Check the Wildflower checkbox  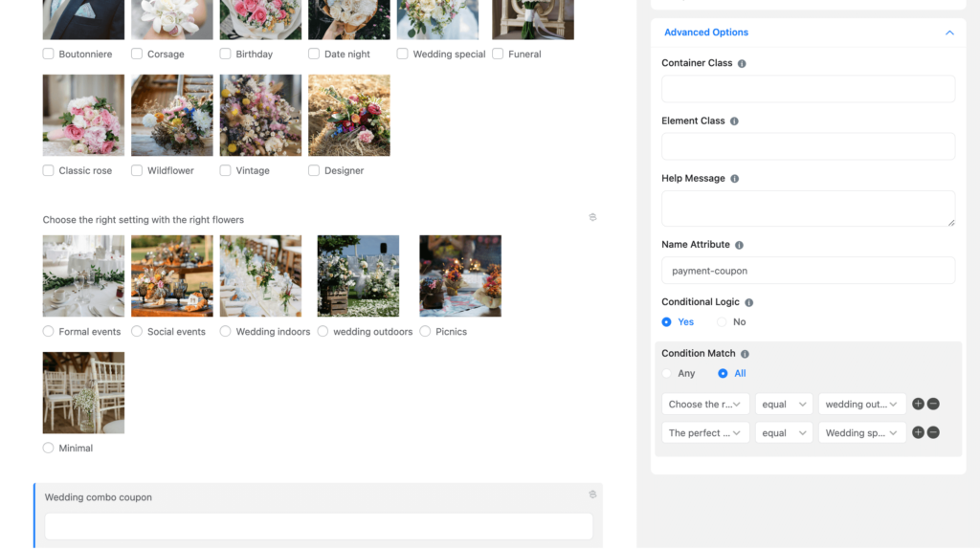[137, 170]
